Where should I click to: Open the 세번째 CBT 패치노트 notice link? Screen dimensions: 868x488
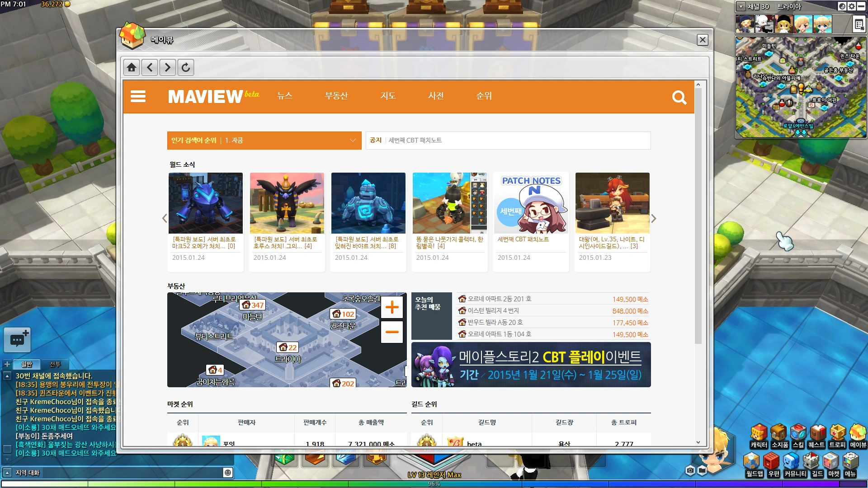tap(415, 141)
